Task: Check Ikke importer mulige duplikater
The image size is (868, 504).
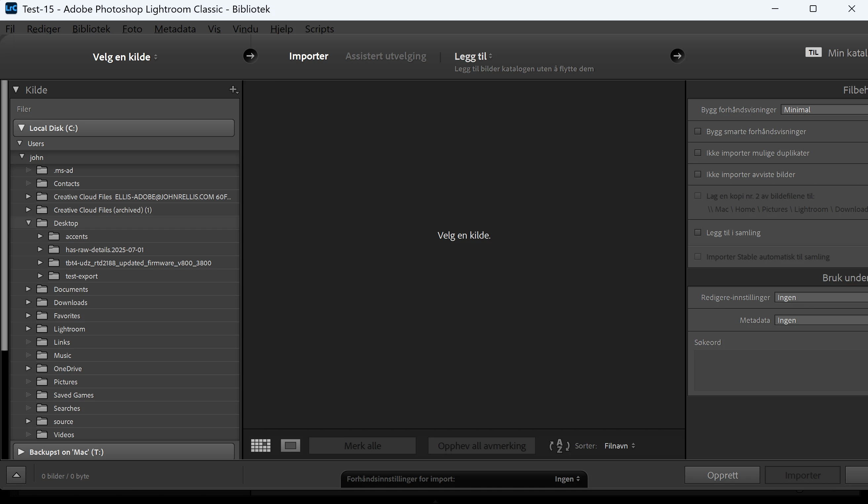Action: [x=698, y=153]
